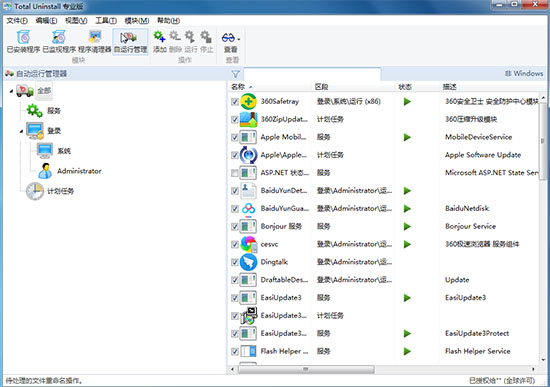Click the cesvc browser icon

point(249,244)
